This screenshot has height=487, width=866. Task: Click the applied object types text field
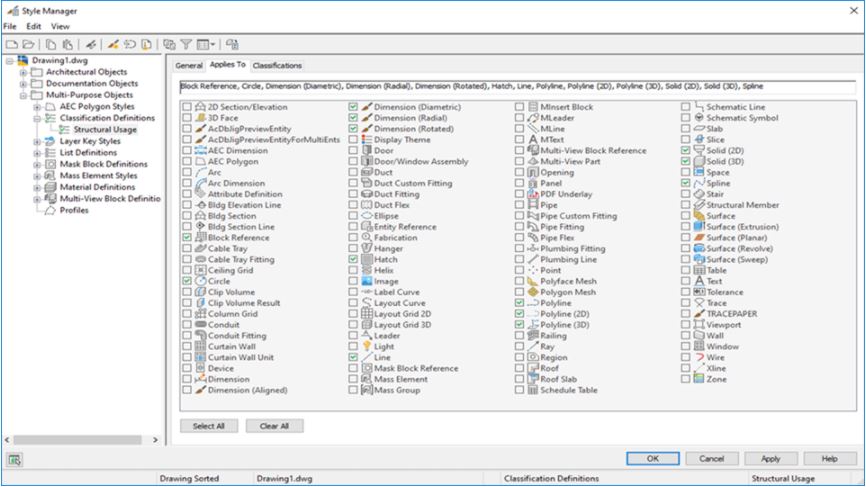click(512, 87)
